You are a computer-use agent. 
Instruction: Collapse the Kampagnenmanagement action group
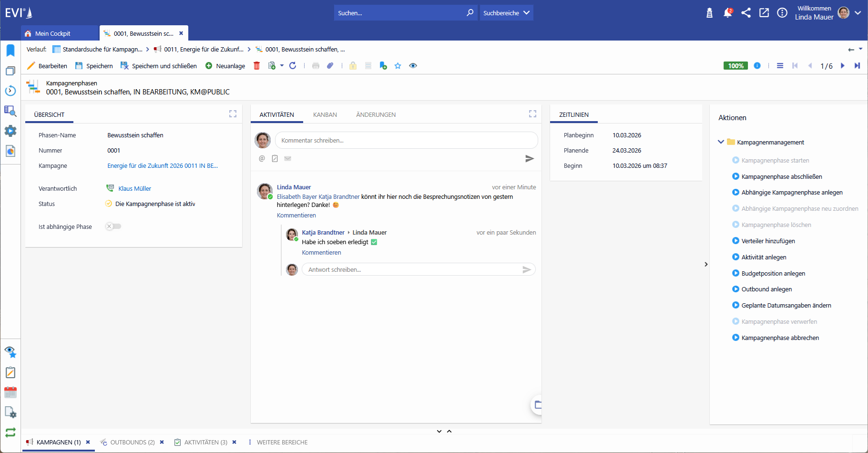pos(721,142)
